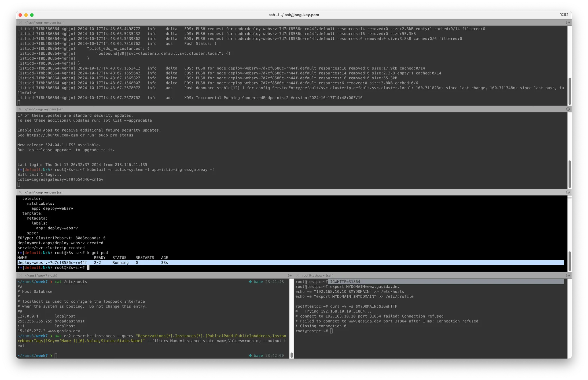Image resolution: width=588 pixels, height=380 pixels.
Task: Click 'aws ec2 describe-instances' command text
Action: pos(85,336)
